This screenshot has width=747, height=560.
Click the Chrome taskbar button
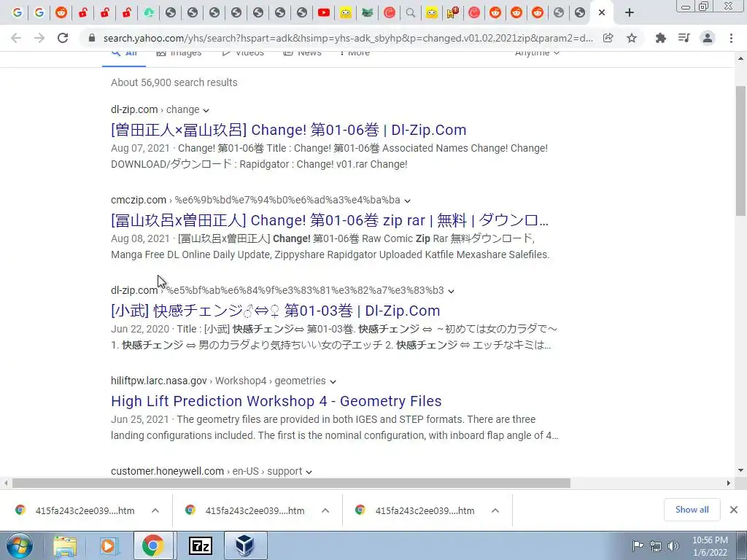coord(152,546)
